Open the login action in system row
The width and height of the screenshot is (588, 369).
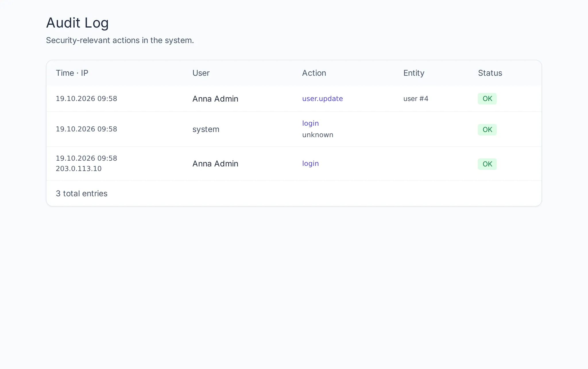coord(310,123)
